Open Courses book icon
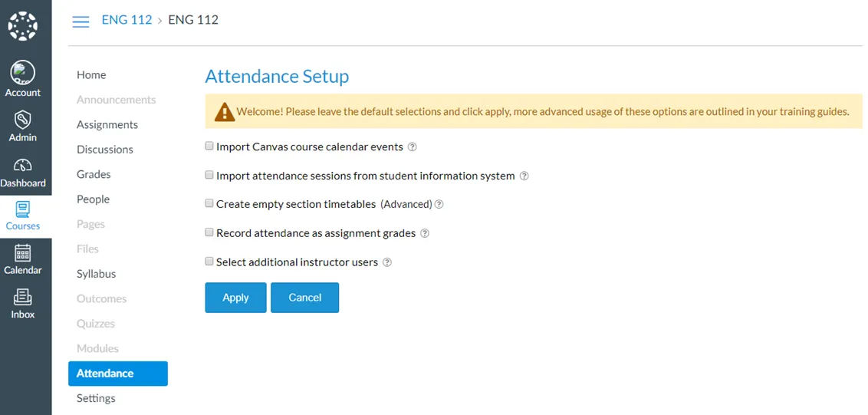 23,209
